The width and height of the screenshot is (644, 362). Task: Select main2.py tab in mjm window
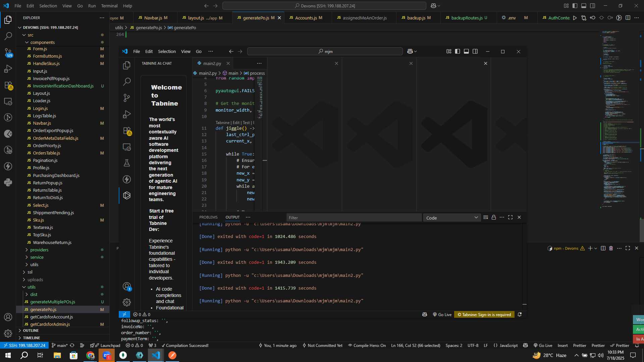pyautogui.click(x=212, y=63)
